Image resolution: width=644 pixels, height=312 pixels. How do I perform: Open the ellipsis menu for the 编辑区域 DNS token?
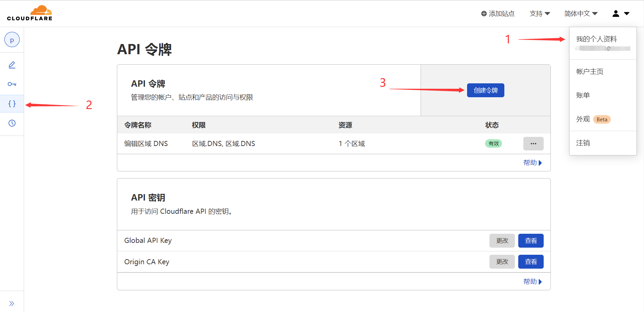(x=533, y=143)
